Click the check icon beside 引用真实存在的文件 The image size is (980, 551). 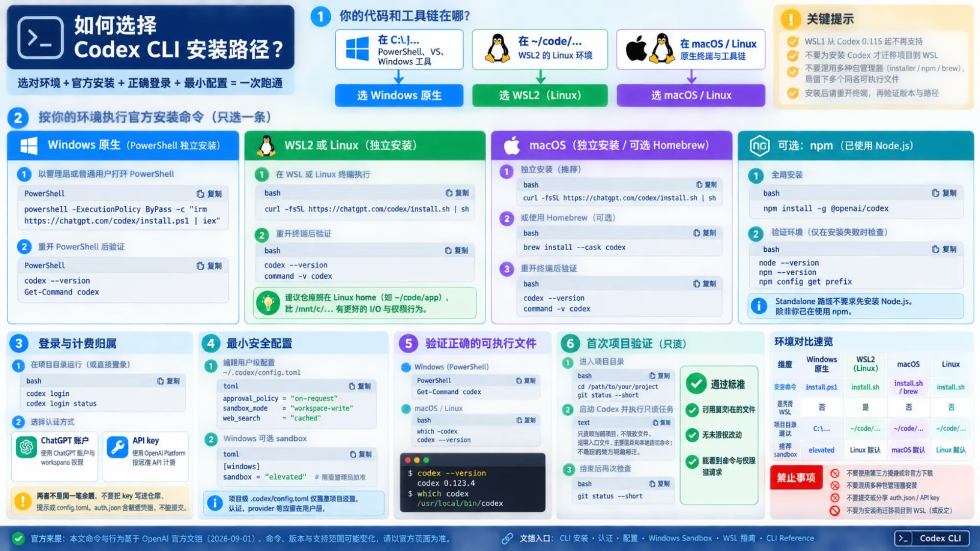point(692,410)
